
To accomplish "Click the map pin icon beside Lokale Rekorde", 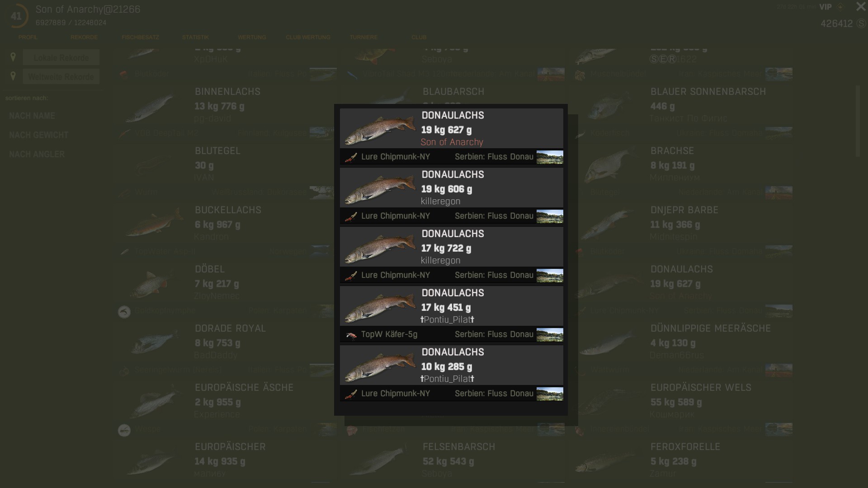I will 13,57.
